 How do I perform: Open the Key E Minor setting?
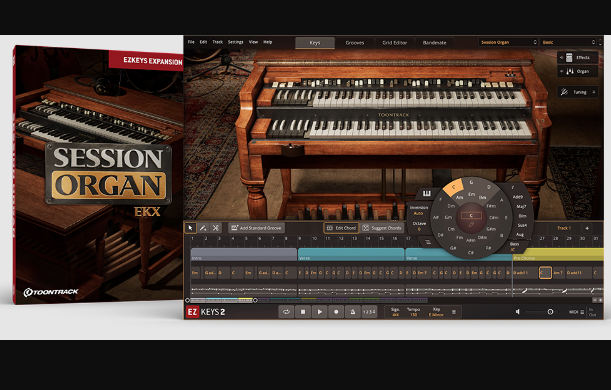(436, 312)
